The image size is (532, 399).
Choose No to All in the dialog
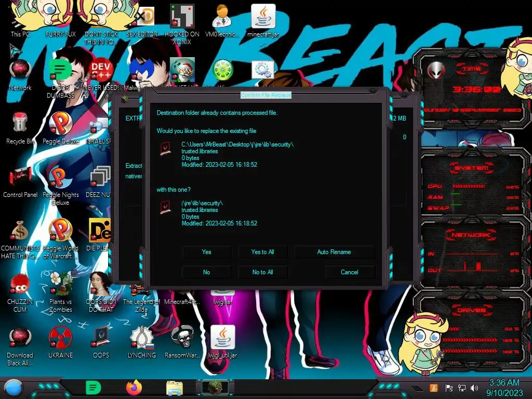[262, 272]
